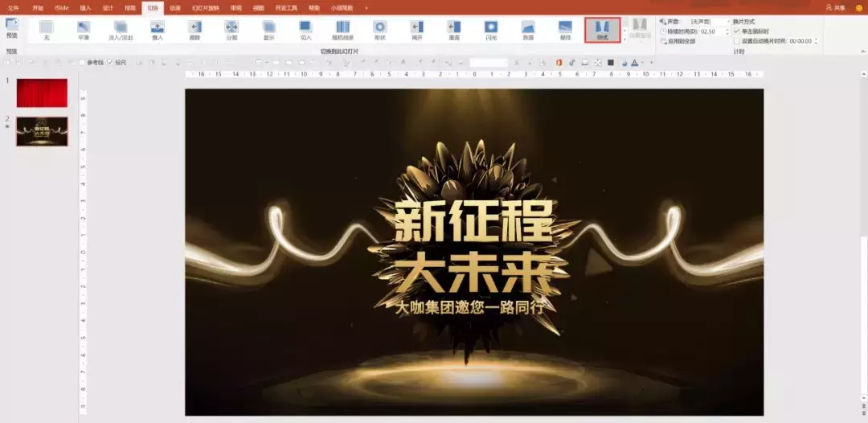Select the None transition

point(47,29)
